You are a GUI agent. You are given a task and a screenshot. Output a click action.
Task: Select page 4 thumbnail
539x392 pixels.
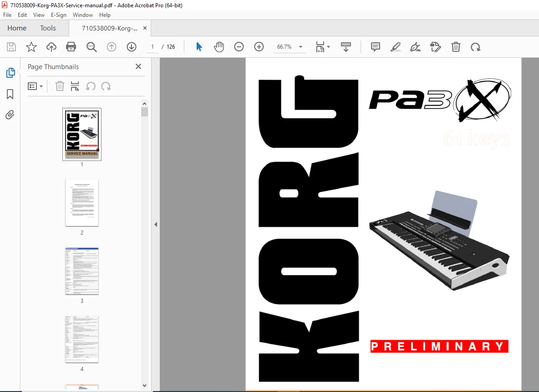[x=82, y=339]
